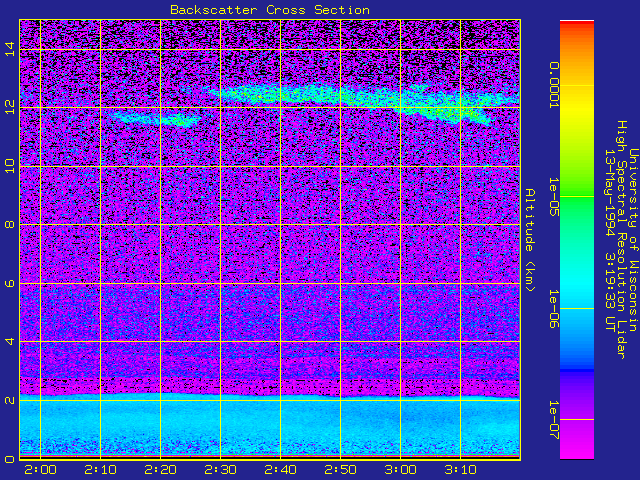Click the 4 km altitude tick label

10,341
